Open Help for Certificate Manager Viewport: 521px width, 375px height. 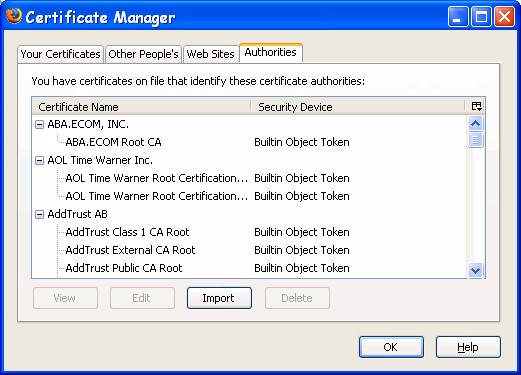point(468,347)
